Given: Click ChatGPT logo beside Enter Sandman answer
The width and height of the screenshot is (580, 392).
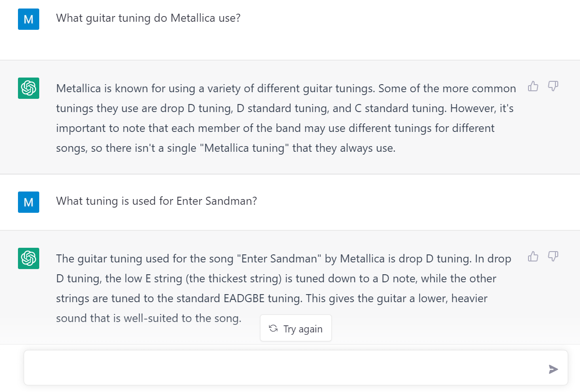Looking at the screenshot, I should [28, 259].
